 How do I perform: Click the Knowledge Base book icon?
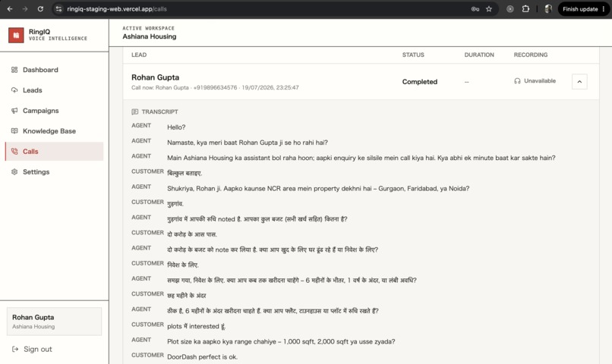coord(14,131)
